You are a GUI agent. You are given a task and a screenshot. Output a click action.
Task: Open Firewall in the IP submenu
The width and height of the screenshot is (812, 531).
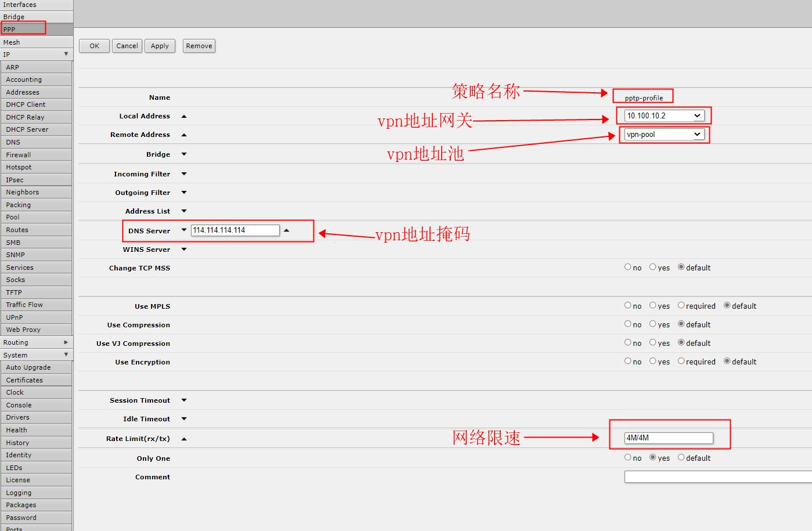coord(19,155)
